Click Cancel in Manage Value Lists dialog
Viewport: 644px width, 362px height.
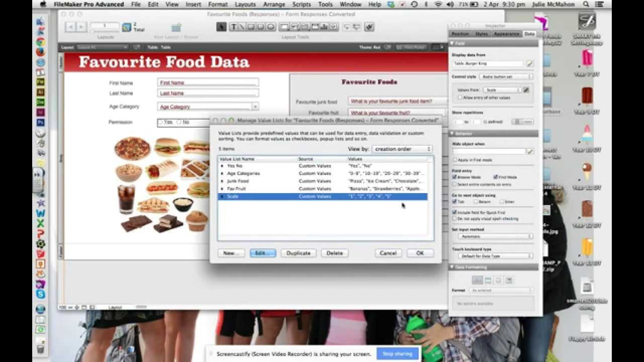(x=388, y=253)
